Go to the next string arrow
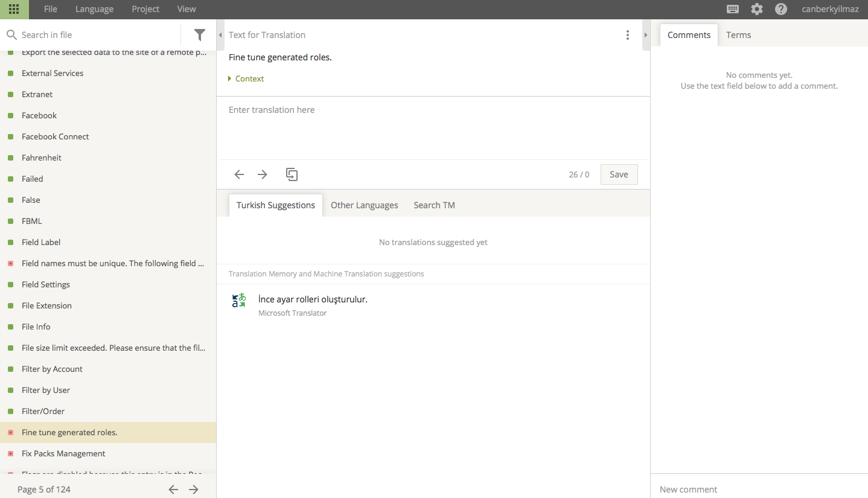Screen dimensions: 868x498 point(262,174)
